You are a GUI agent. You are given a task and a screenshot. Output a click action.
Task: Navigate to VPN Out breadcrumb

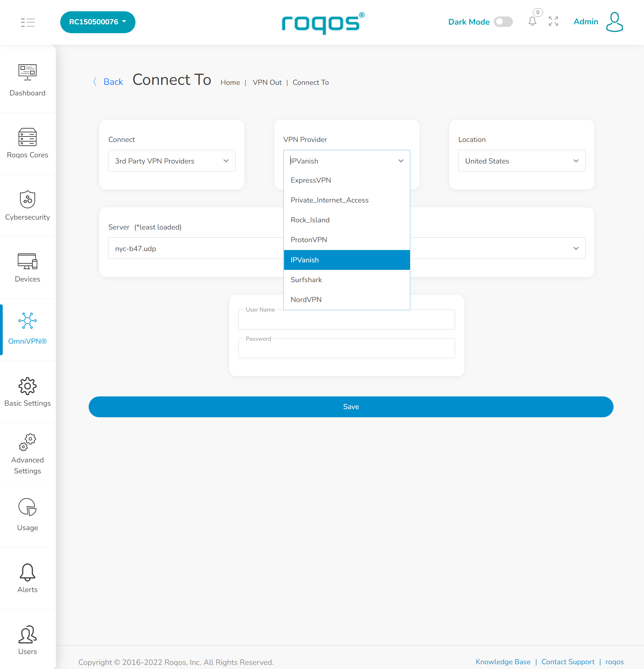pyautogui.click(x=267, y=82)
